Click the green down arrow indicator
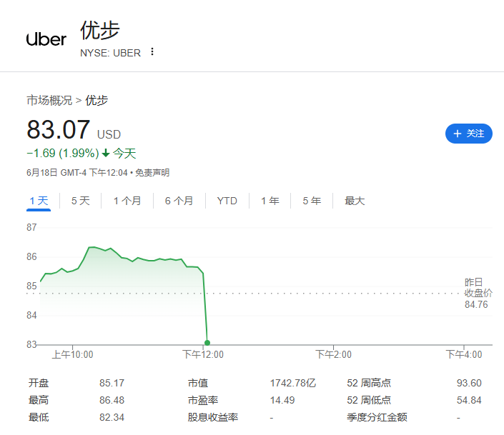Image resolution: width=504 pixels, height=435 pixels. click(106, 154)
